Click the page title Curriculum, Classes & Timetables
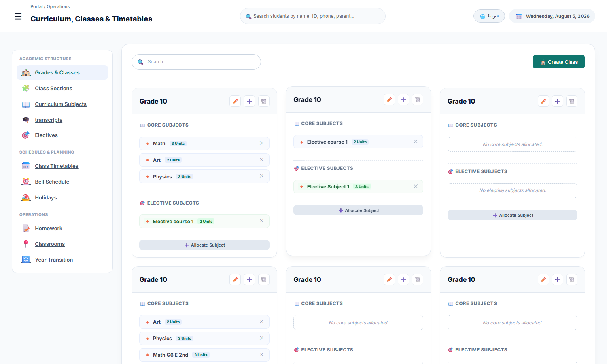Image resolution: width=607 pixels, height=364 pixels. (x=91, y=19)
